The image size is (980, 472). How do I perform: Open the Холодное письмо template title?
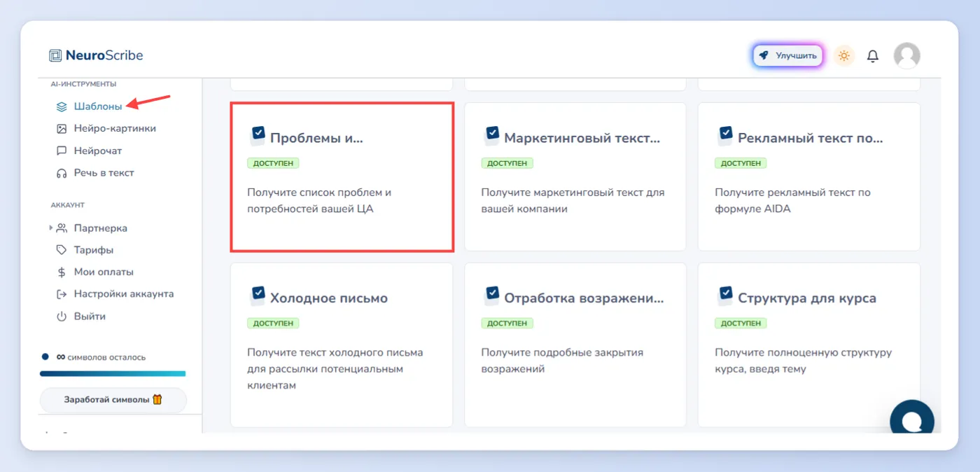[329, 298]
